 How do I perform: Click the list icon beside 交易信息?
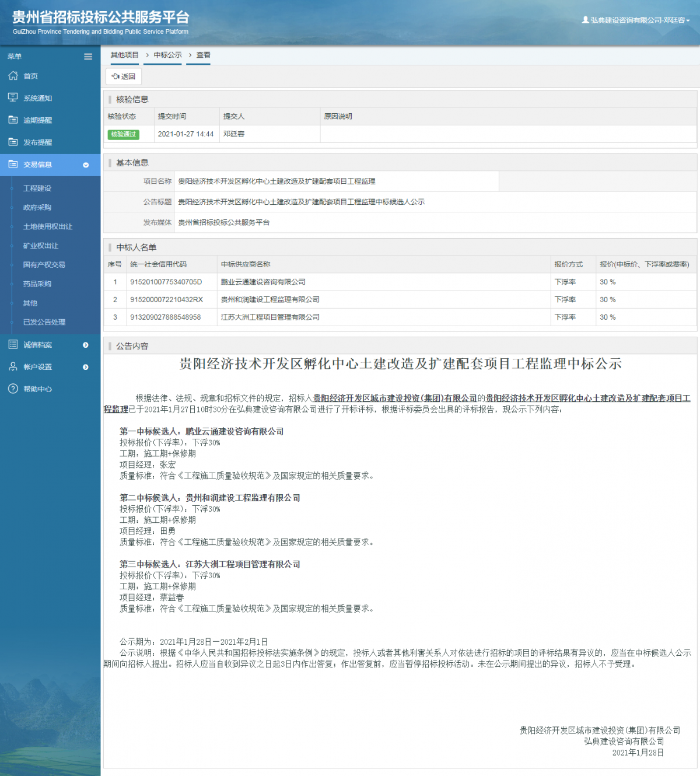(x=13, y=165)
